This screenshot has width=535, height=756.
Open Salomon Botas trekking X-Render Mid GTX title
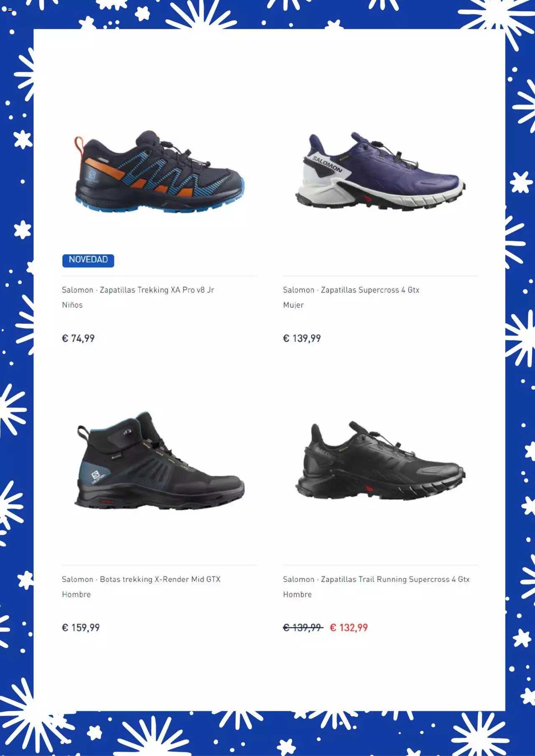click(141, 579)
